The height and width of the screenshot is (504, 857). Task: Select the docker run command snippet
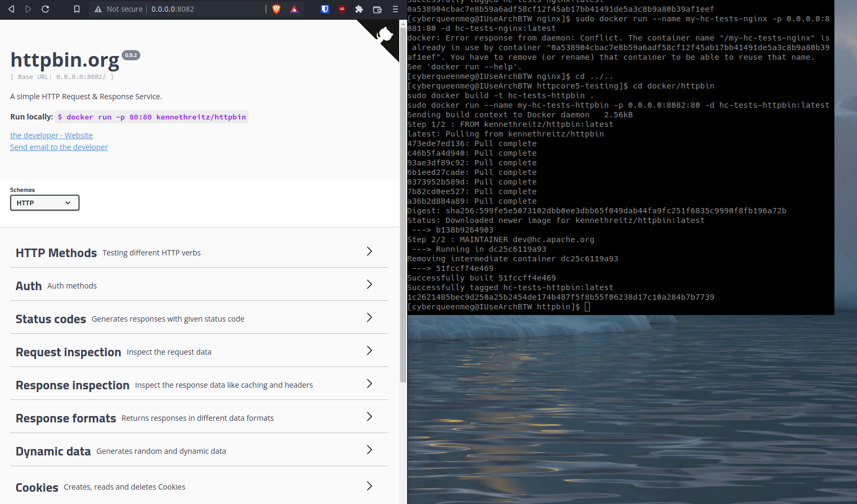point(152,117)
